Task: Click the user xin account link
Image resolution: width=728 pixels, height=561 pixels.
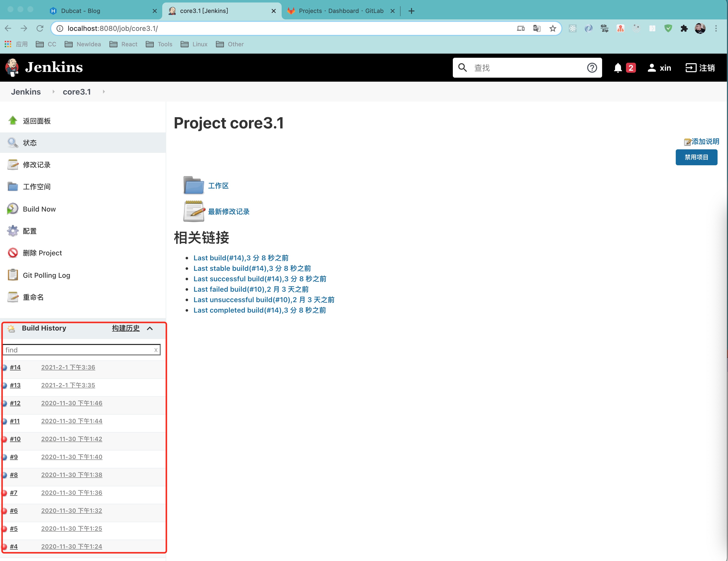Action: tap(659, 68)
